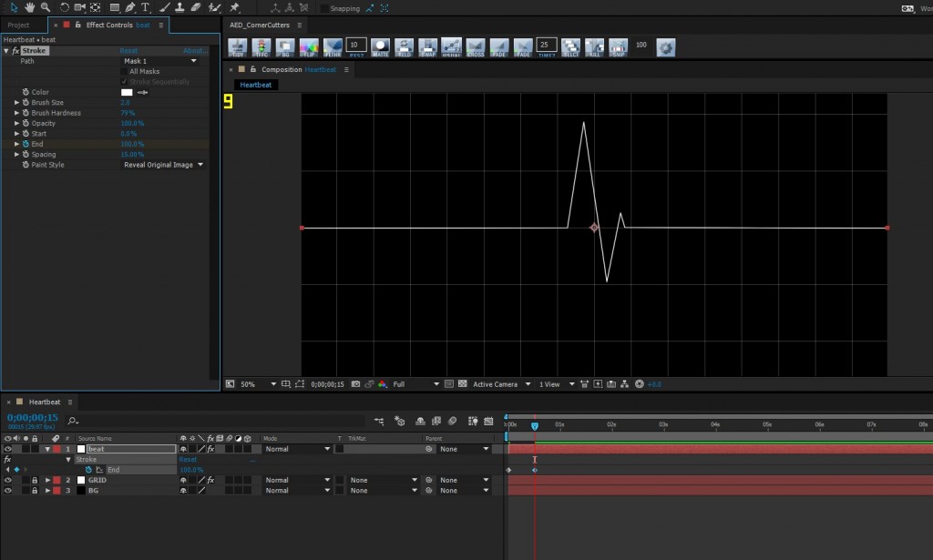Open CornerCutters settings gear

[x=665, y=47]
